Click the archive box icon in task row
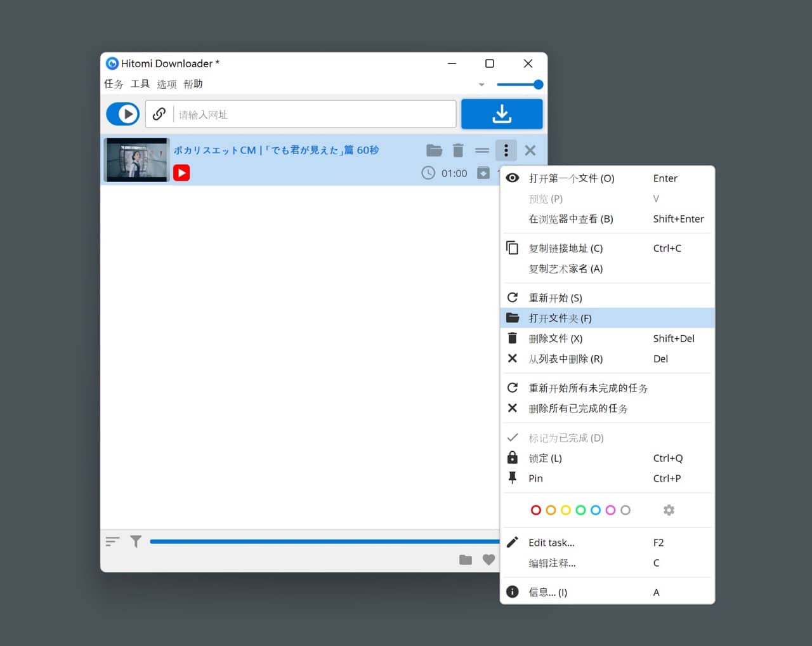Screen dimensions: 812x646 (x=483, y=173)
